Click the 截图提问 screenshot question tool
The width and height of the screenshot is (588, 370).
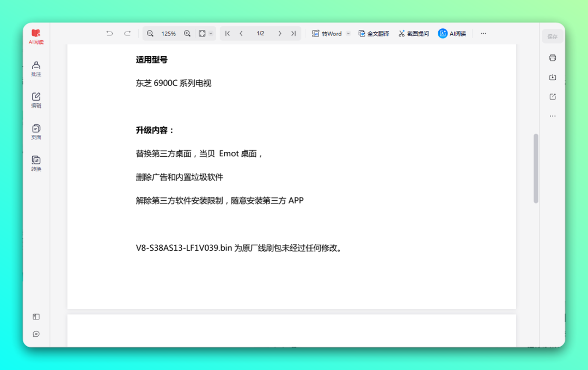[x=414, y=33]
